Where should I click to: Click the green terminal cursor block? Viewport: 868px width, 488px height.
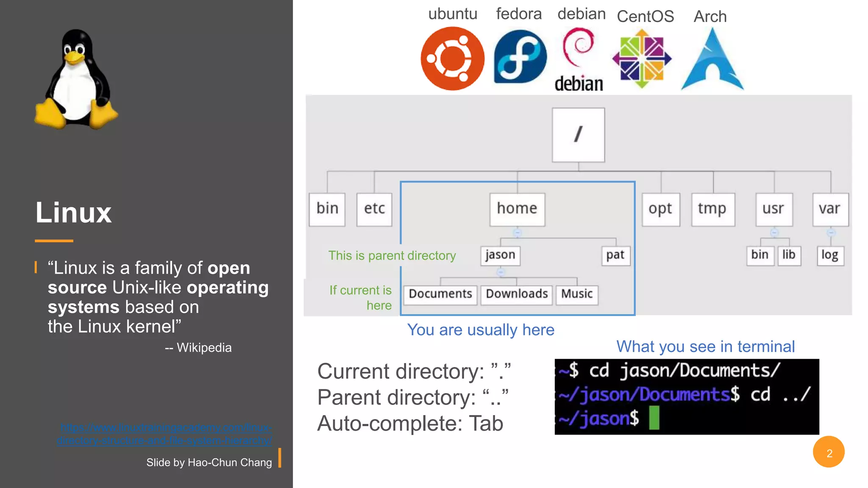[654, 418]
